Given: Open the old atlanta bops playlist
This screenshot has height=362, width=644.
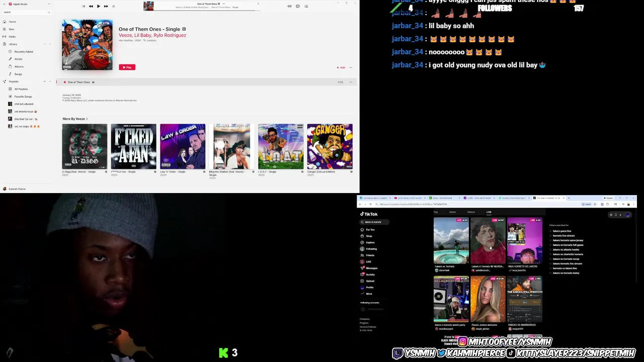Looking at the screenshot, I should (25, 112).
